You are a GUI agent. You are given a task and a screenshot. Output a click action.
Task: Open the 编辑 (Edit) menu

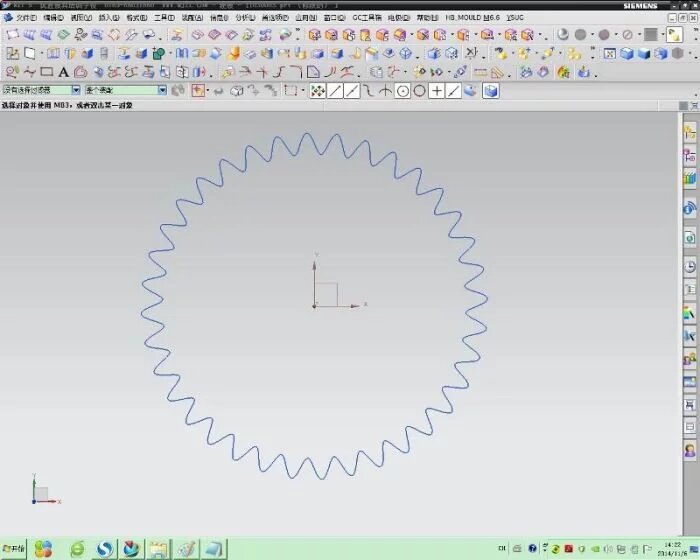(x=53, y=18)
